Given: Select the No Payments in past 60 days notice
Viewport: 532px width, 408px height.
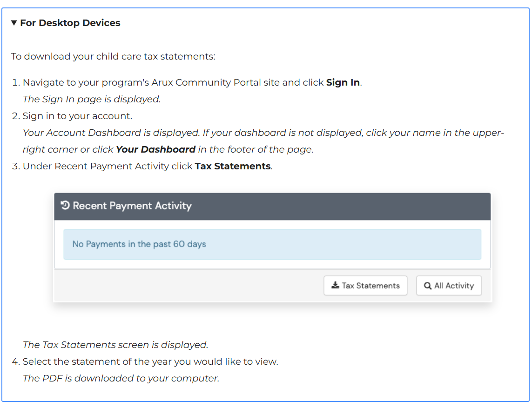Looking at the screenshot, I should [x=139, y=244].
